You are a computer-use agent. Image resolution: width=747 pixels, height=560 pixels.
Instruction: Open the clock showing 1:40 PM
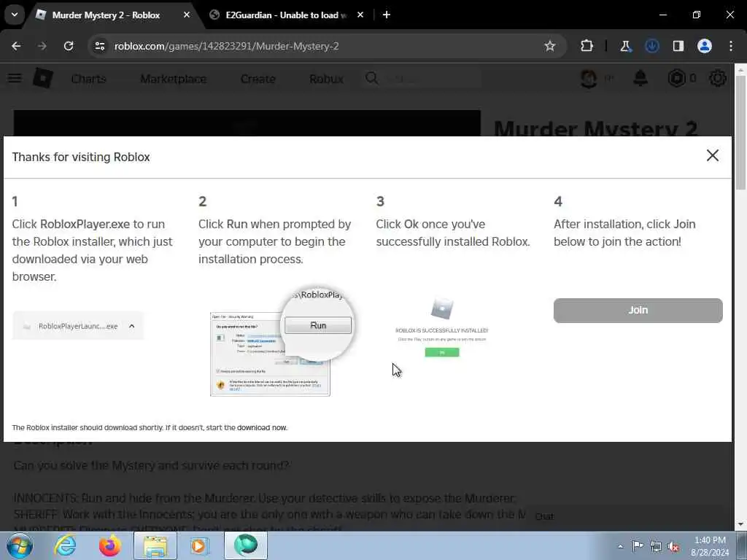point(710,546)
